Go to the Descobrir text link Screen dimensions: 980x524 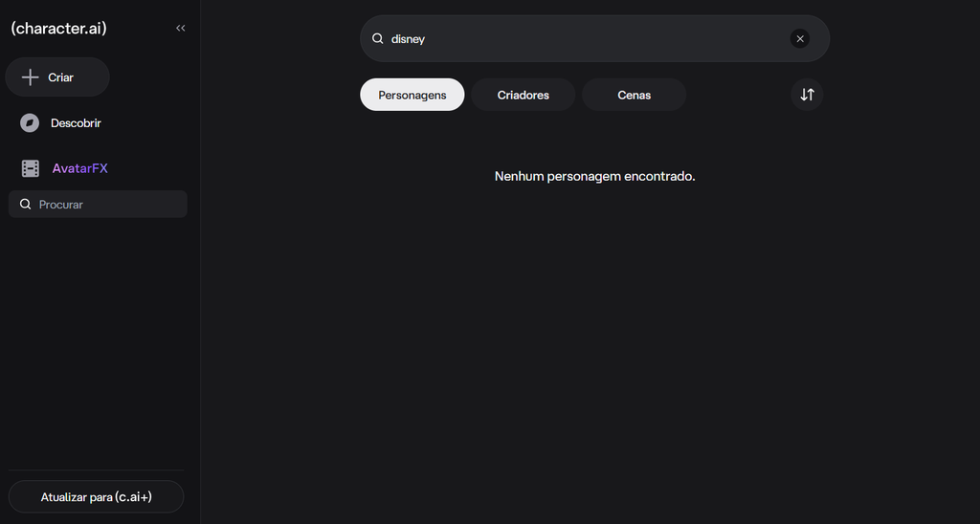[x=76, y=123]
